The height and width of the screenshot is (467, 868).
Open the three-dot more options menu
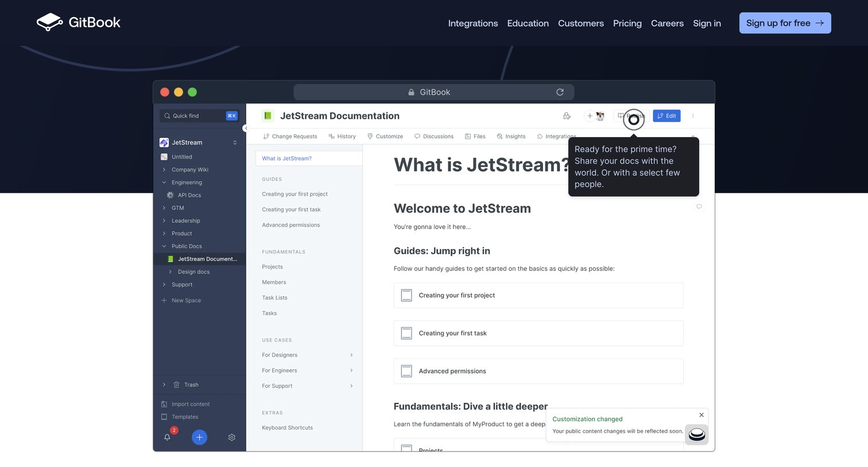click(x=693, y=116)
